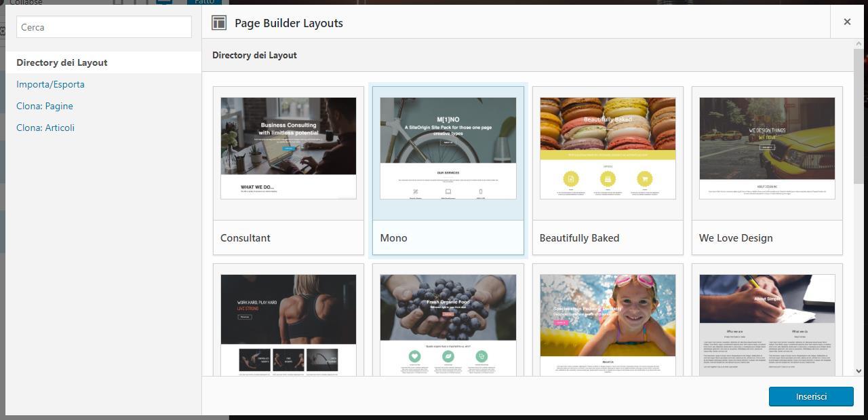
Task: Select the Clona: Pagine option
Action: coord(45,106)
